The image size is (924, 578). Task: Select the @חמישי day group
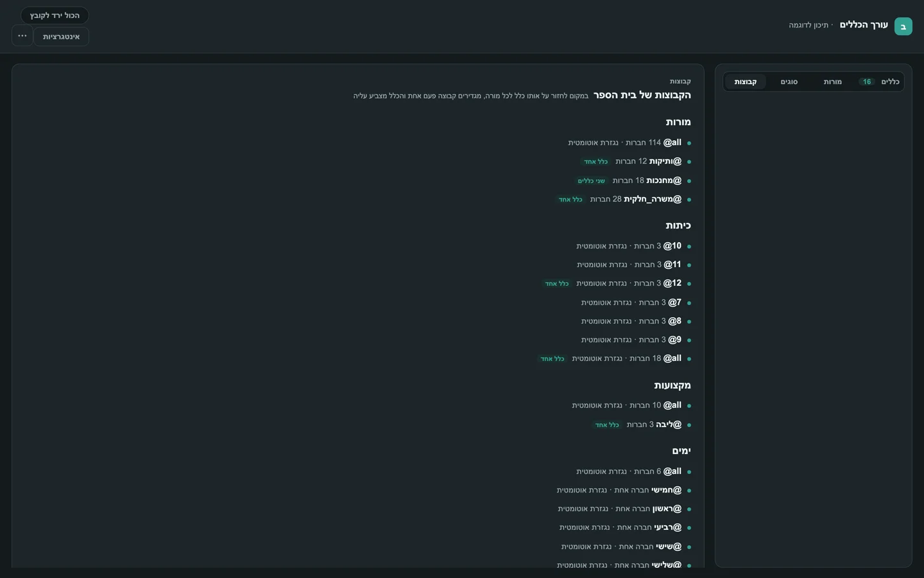667,490
